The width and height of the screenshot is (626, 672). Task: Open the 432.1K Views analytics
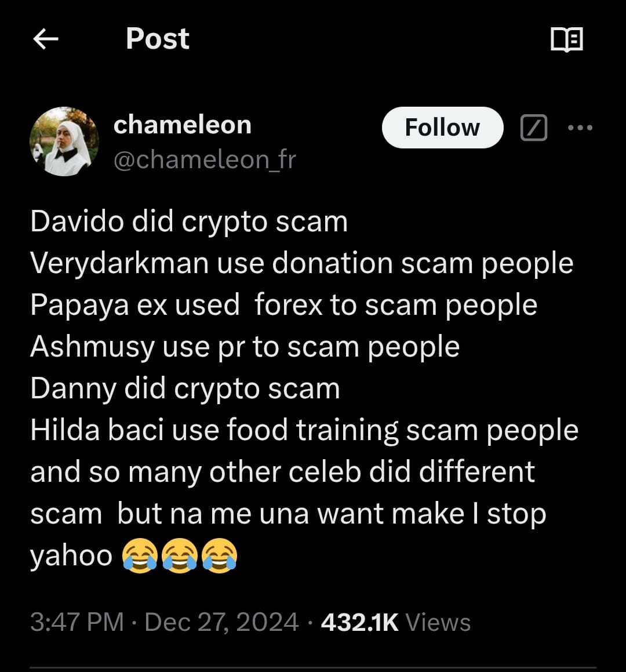tap(396, 622)
